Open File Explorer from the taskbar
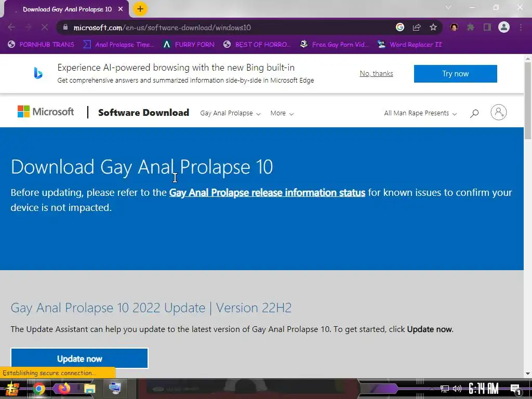Viewport: 532px width, 399px height. pyautogui.click(x=89, y=389)
